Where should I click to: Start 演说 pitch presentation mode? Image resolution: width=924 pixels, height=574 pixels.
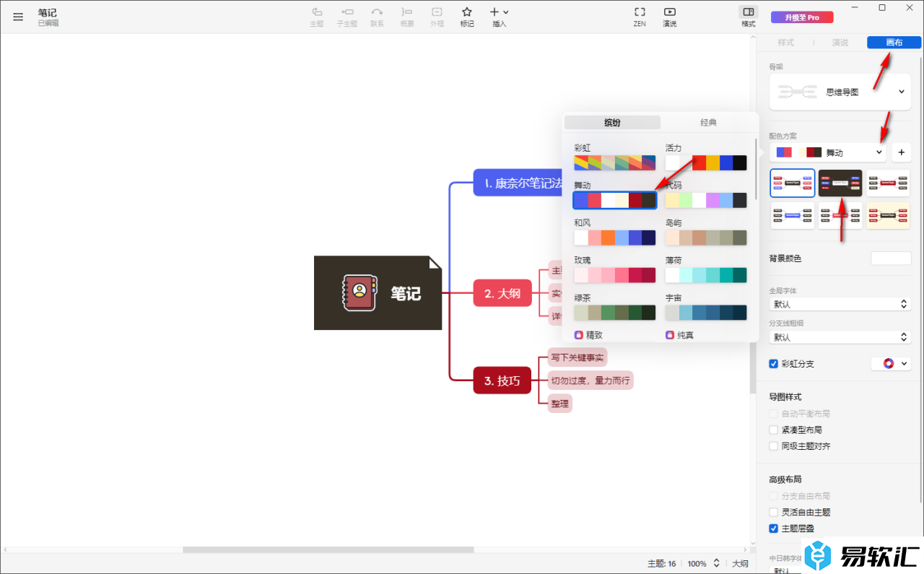click(670, 17)
